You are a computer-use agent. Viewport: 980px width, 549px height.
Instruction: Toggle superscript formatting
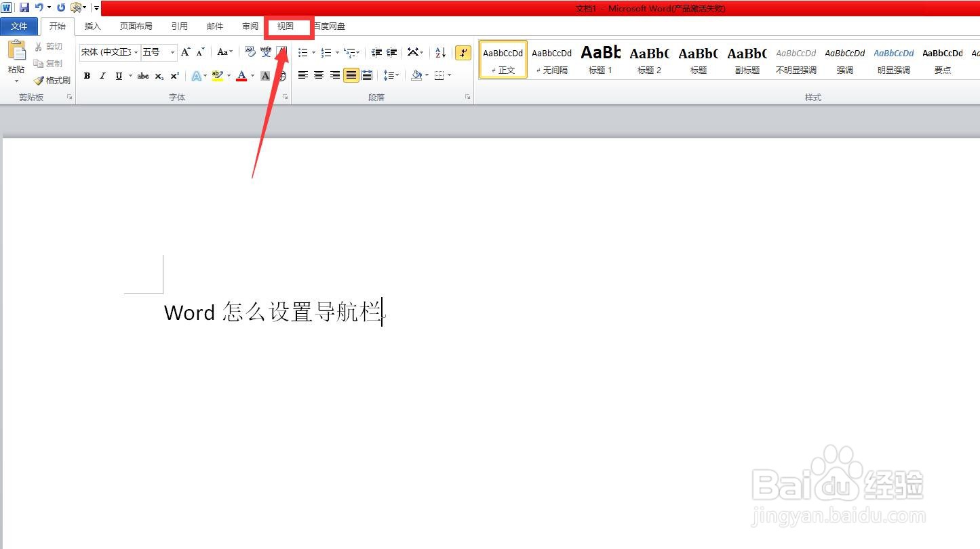175,76
